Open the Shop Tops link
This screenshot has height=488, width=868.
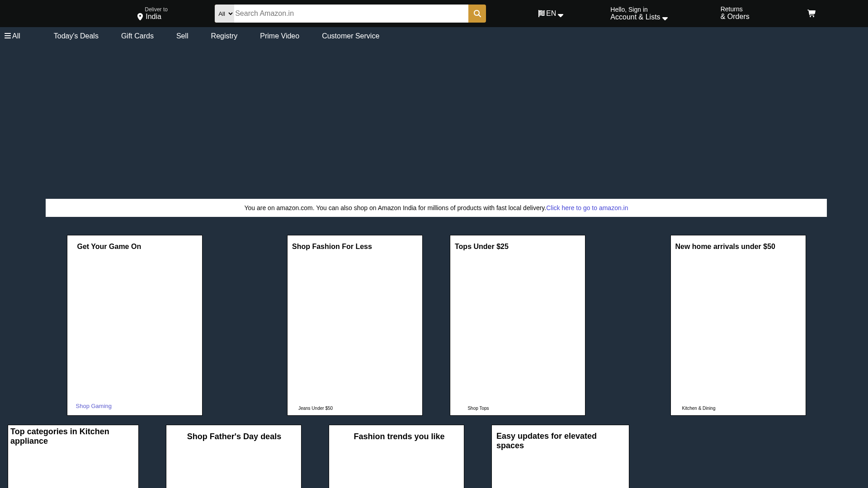(x=478, y=408)
